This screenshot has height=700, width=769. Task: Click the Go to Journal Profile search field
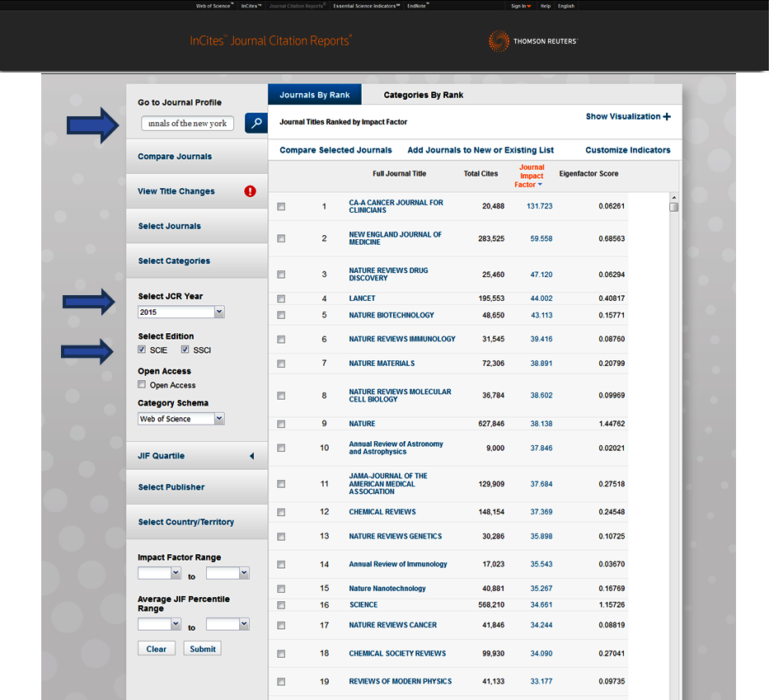(187, 123)
